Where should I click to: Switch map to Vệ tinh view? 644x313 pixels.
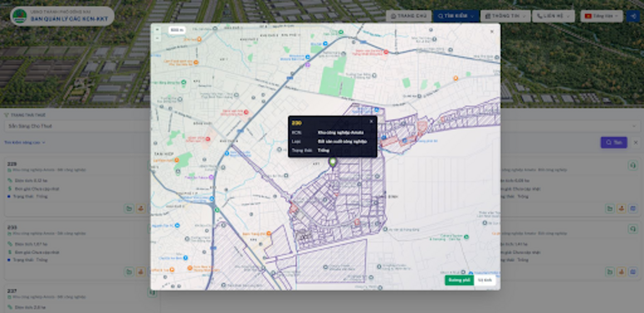tap(485, 280)
